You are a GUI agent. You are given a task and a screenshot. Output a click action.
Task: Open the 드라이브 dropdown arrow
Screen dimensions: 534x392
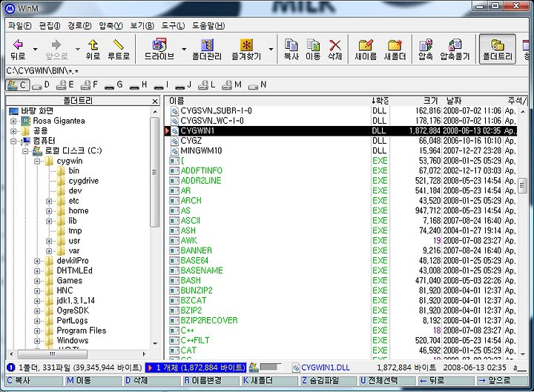pyautogui.click(x=184, y=50)
